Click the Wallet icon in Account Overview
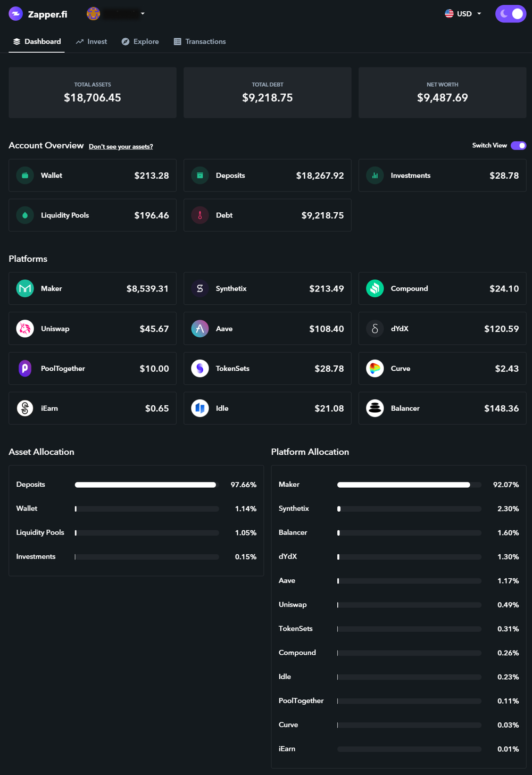Screen dimensions: 532x775 (x=25, y=176)
